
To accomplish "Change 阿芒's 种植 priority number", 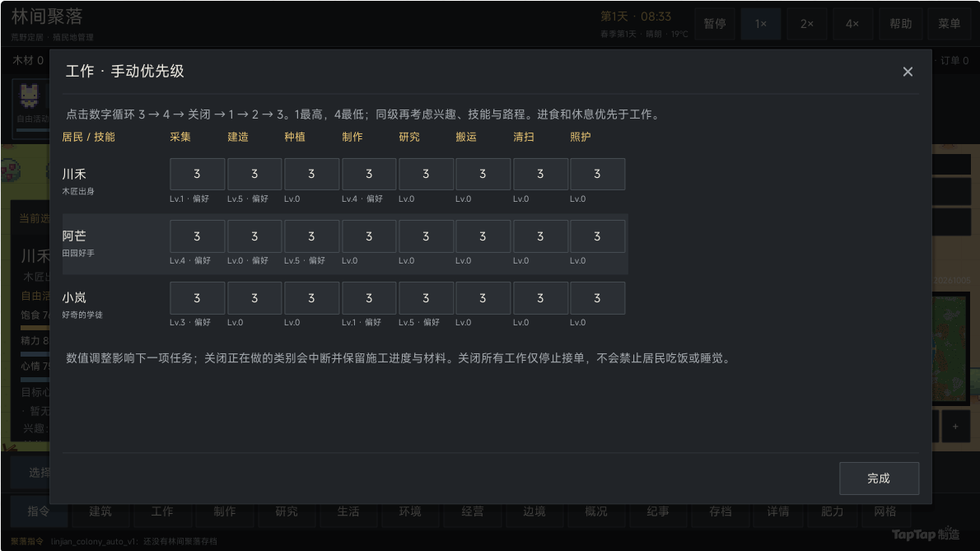I will pos(311,236).
